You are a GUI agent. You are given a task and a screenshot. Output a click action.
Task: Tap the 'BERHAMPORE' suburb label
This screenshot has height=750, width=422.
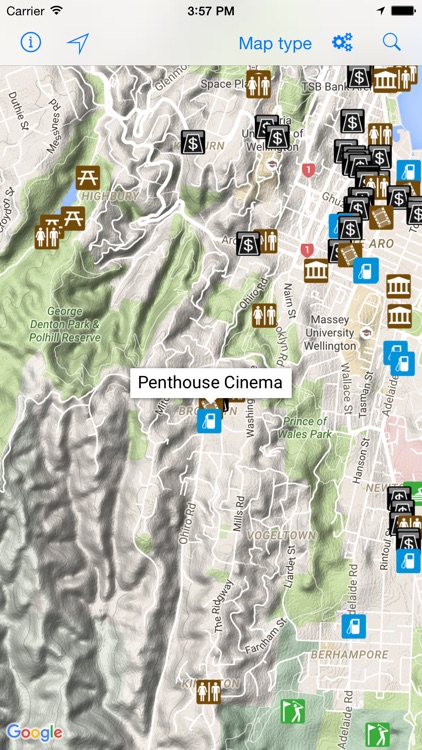pos(350,654)
